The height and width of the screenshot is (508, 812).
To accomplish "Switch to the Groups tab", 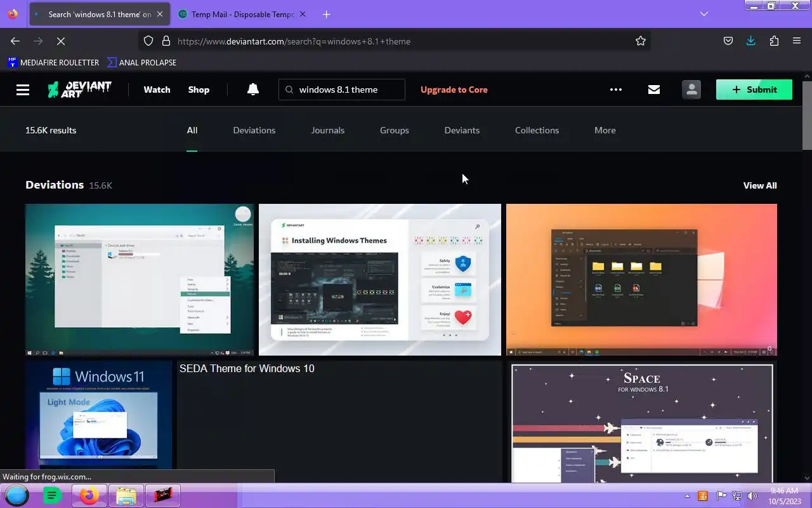I will point(395,130).
